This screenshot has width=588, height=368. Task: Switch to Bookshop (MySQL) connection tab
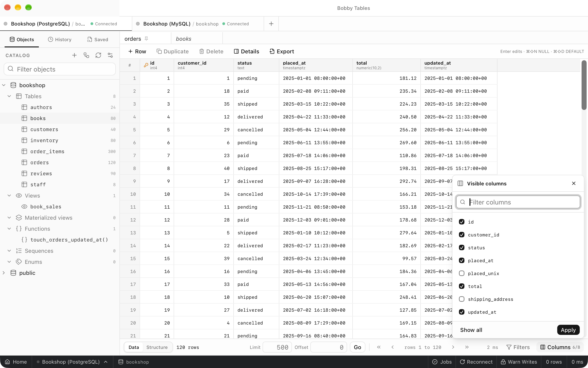[x=198, y=24]
